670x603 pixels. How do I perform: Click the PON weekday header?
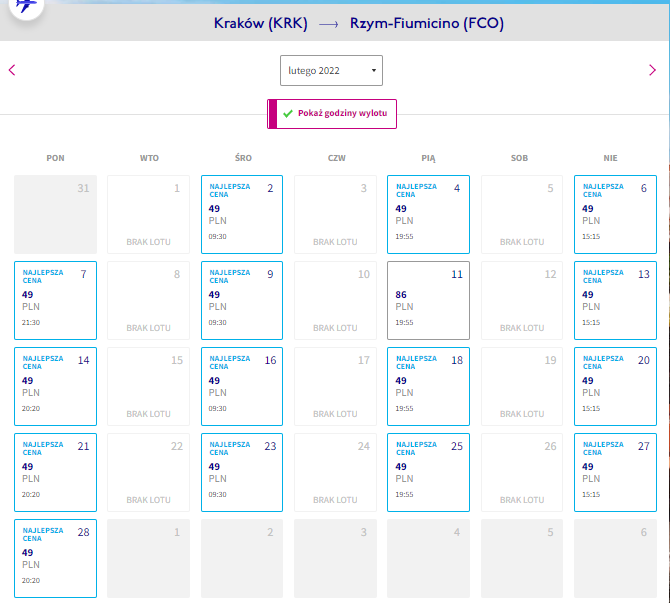(x=56, y=158)
